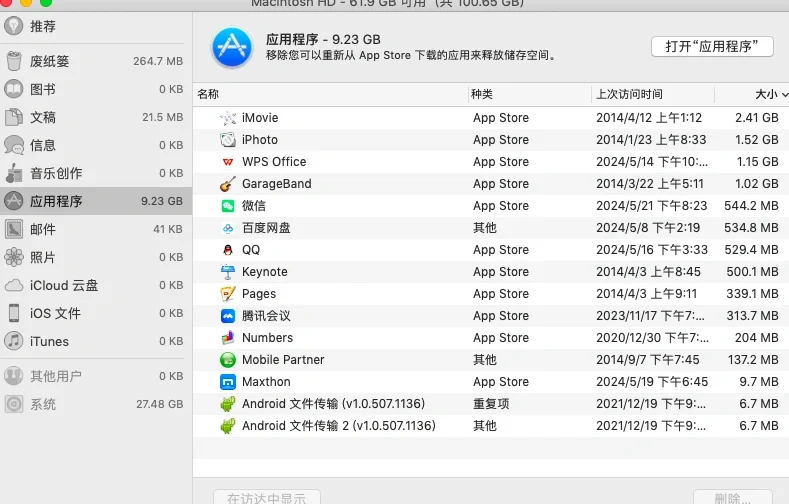This screenshot has height=504, width=789.
Task: Click the Keynote podium icon
Action: pos(228,272)
